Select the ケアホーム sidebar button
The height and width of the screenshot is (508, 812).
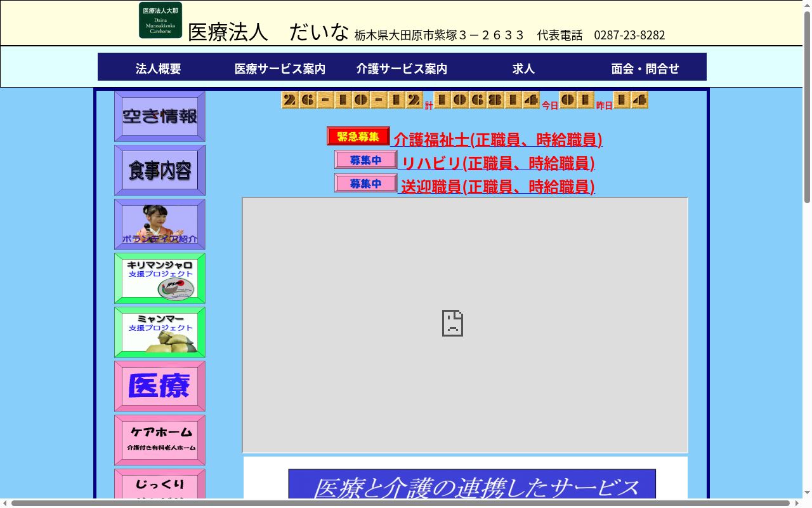(x=160, y=440)
